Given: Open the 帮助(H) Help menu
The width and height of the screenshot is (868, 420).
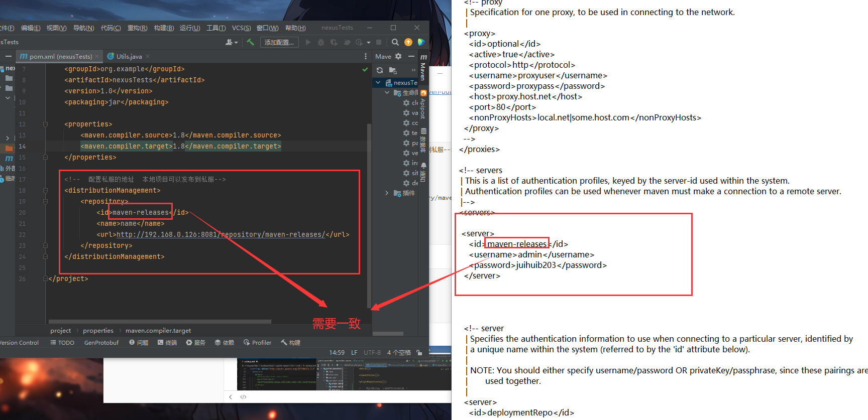Looking at the screenshot, I should tap(295, 28).
